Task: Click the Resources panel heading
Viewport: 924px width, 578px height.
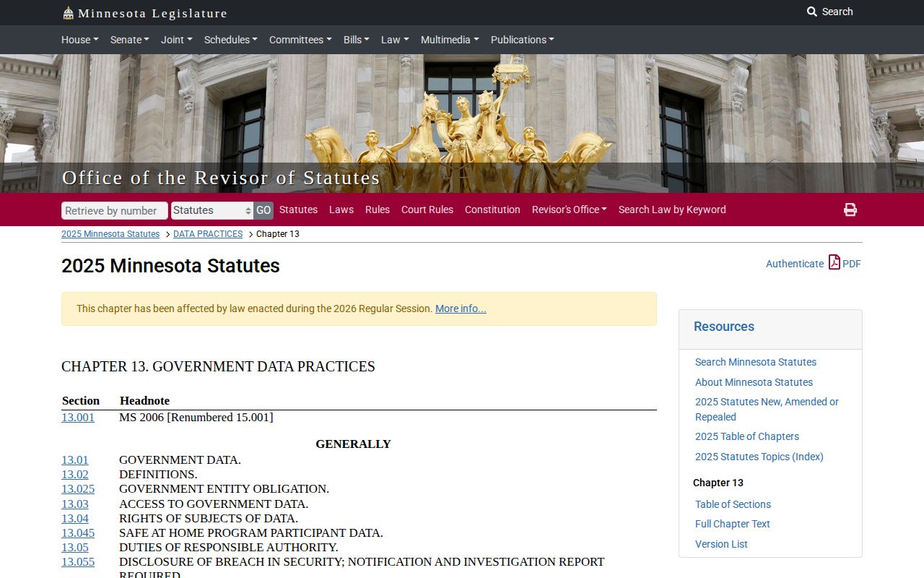Action: 724,327
